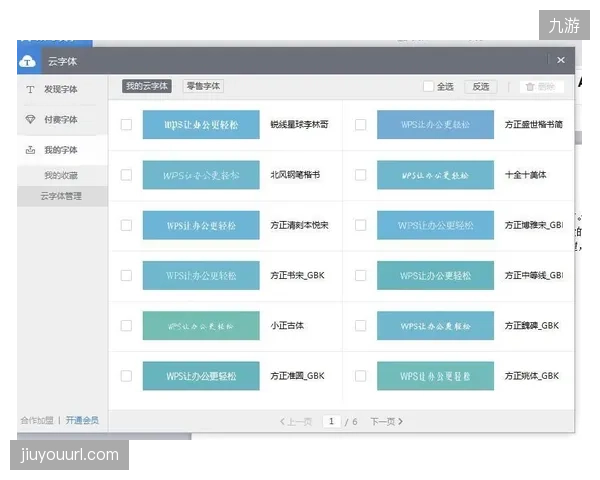Screen dimensions: 600x480
Task: Click the 北风钢笔楷书 font preview
Action: tap(201, 175)
